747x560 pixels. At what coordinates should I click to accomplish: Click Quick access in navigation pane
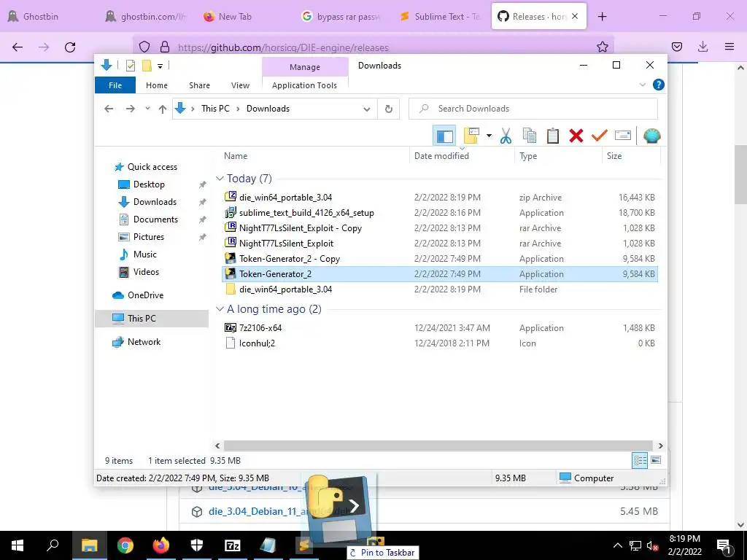pos(152,167)
